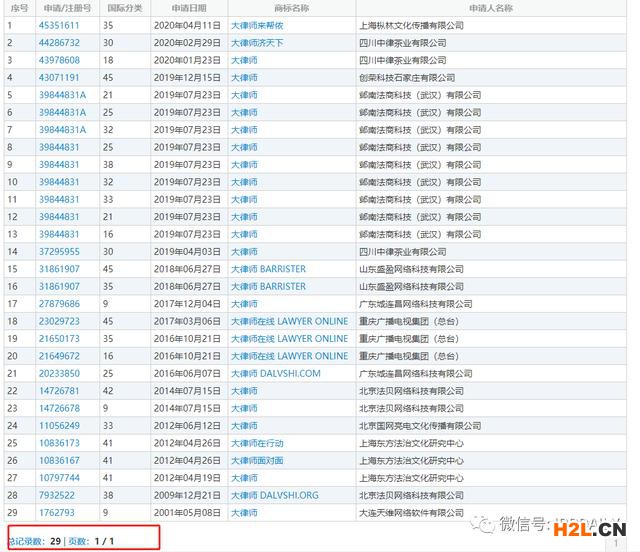Open registration number 21649672 link
The width and height of the screenshot is (640, 552).
[x=59, y=356]
